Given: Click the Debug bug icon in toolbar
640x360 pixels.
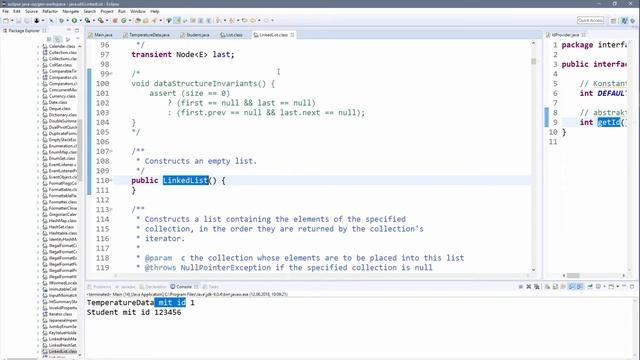Looking at the screenshot, I should point(61,20).
